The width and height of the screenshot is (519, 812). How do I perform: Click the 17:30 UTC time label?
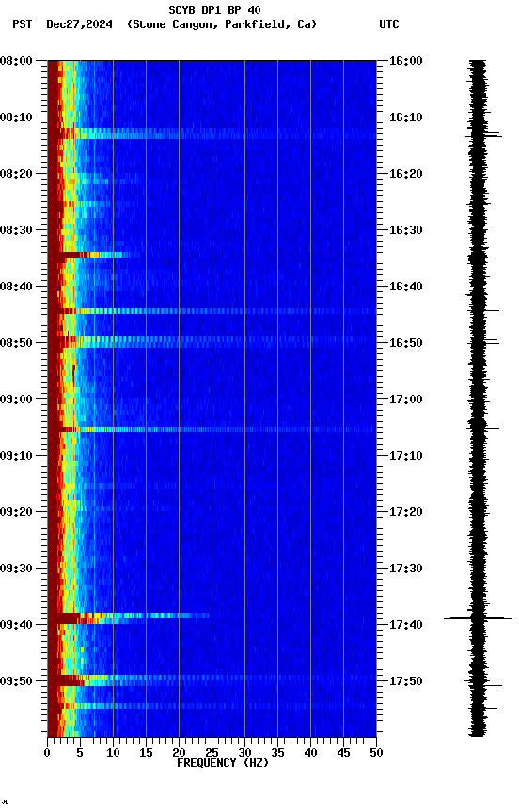(x=406, y=569)
